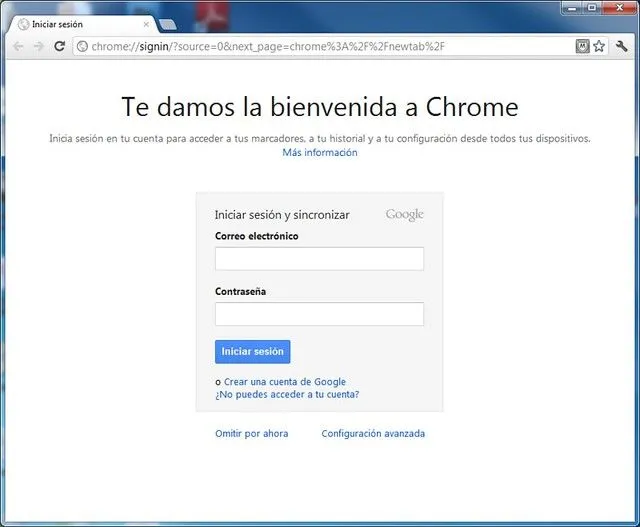Reload the page with the refresh icon

coord(60,46)
